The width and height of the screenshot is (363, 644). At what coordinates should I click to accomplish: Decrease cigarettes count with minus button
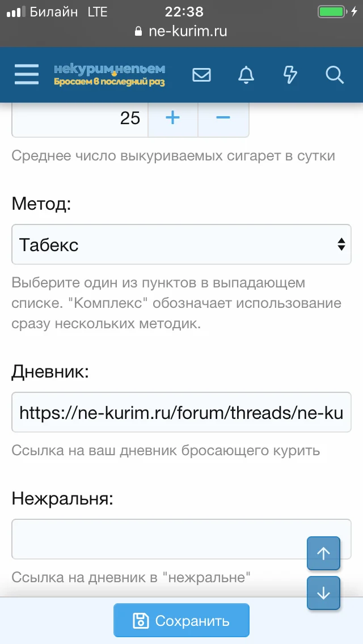223,118
